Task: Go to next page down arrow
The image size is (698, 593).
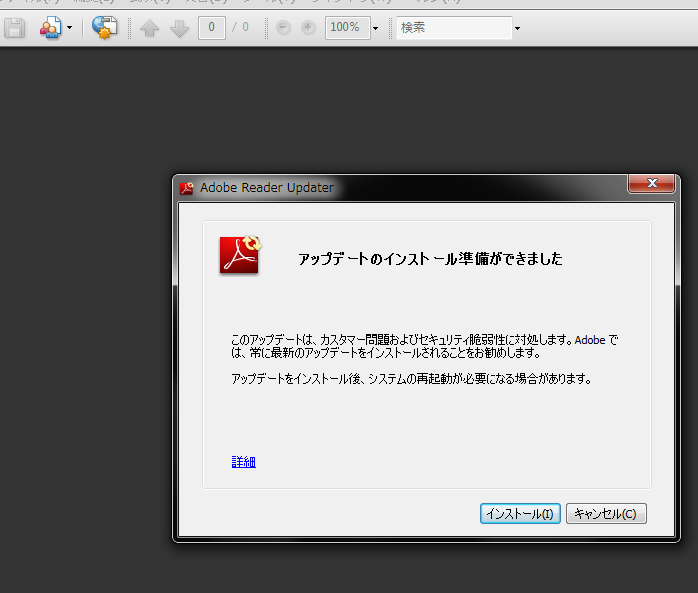Action: click(179, 28)
